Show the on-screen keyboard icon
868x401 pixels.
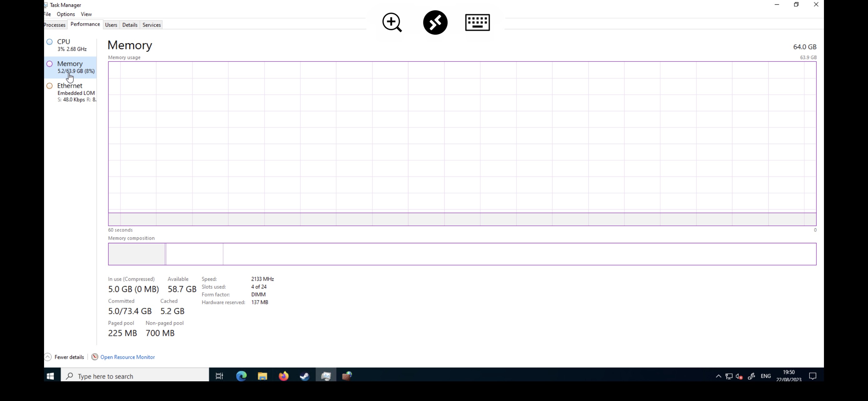477,22
